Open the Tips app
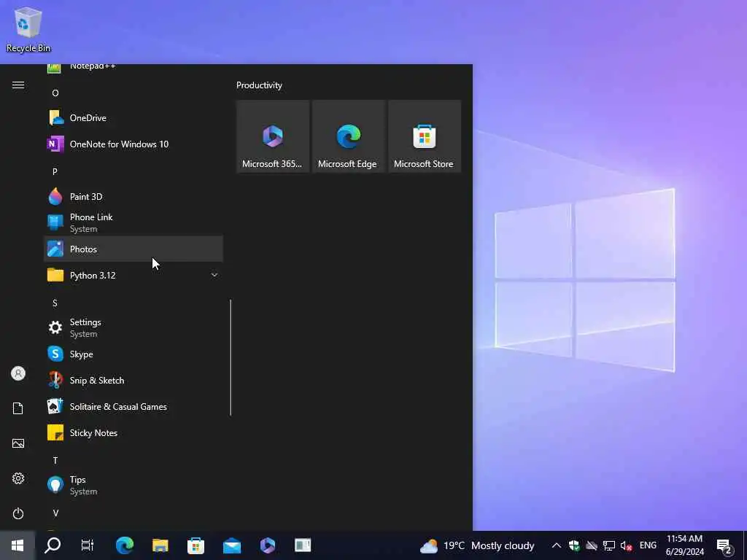Image resolution: width=747 pixels, height=560 pixels. pyautogui.click(x=133, y=485)
